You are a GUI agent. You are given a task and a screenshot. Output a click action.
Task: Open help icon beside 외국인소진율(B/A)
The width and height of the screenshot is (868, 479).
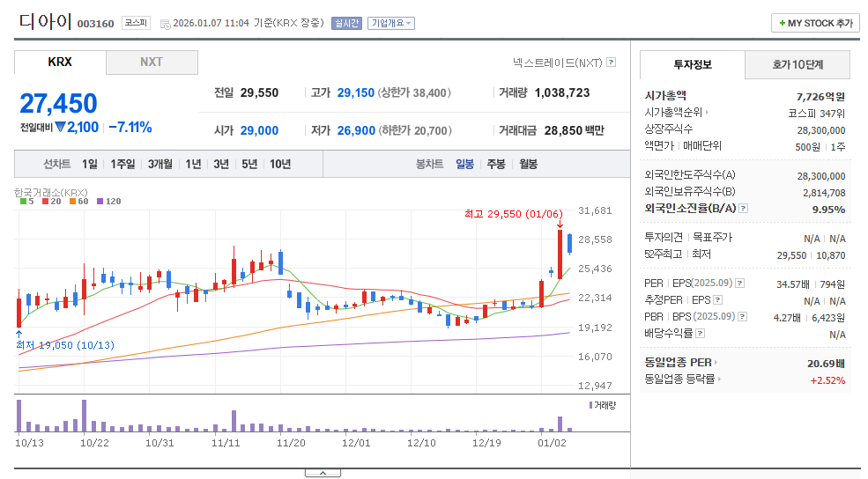744,209
